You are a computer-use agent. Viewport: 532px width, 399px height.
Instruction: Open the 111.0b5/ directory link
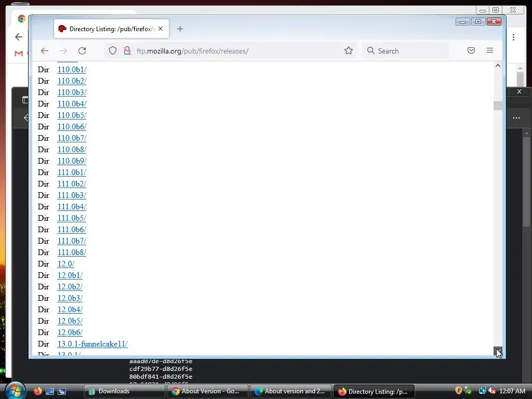(72, 218)
